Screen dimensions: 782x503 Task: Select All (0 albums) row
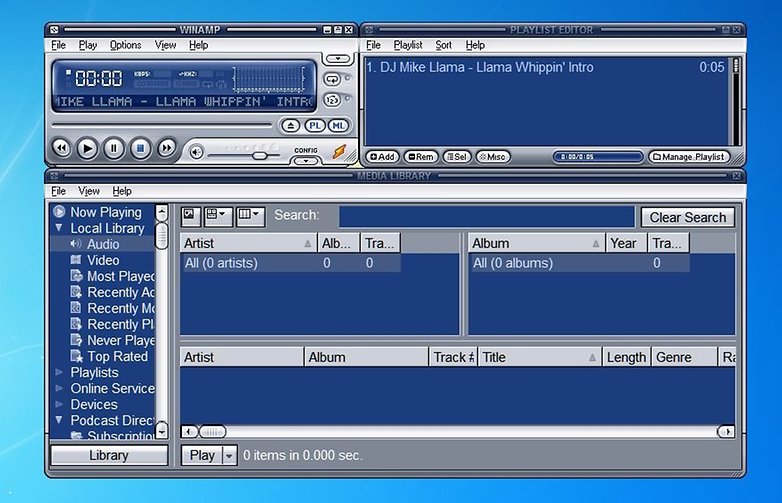[x=579, y=263]
